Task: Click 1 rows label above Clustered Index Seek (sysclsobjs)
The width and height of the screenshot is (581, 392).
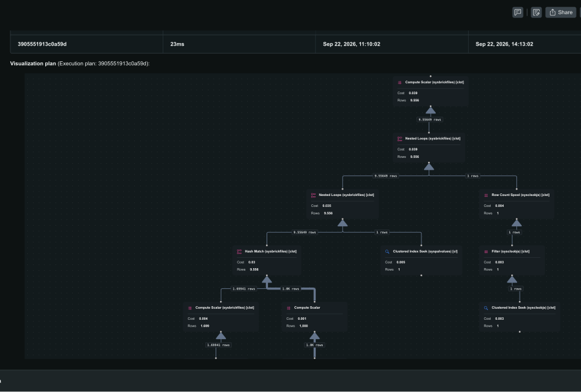Action: click(516, 289)
